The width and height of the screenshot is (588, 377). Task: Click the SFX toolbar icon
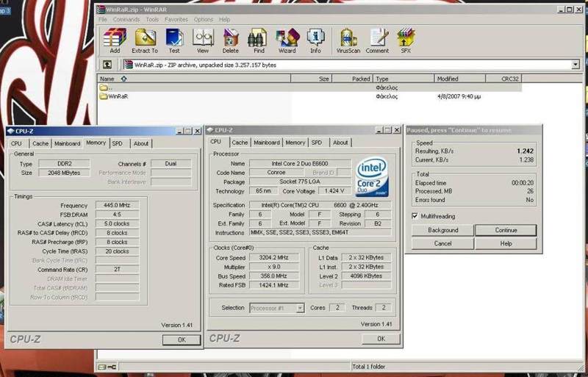coord(406,40)
